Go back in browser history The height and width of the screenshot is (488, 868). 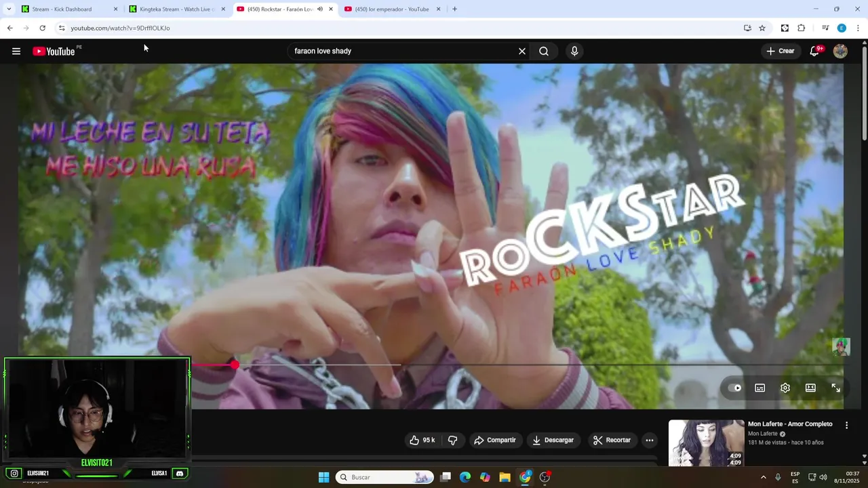[9, 28]
